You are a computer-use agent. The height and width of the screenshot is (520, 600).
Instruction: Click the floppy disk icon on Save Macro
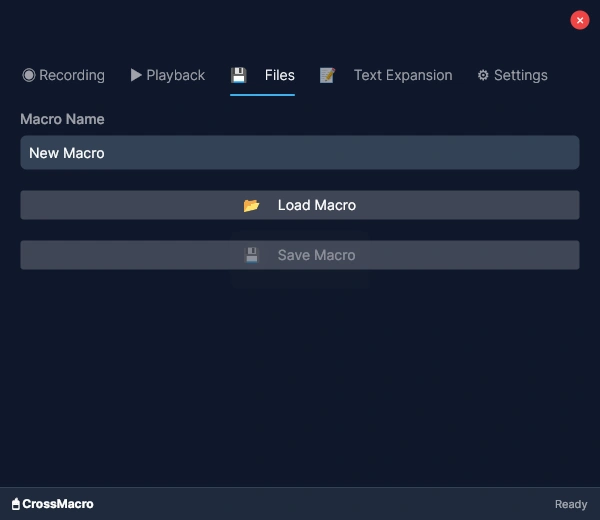click(x=252, y=255)
